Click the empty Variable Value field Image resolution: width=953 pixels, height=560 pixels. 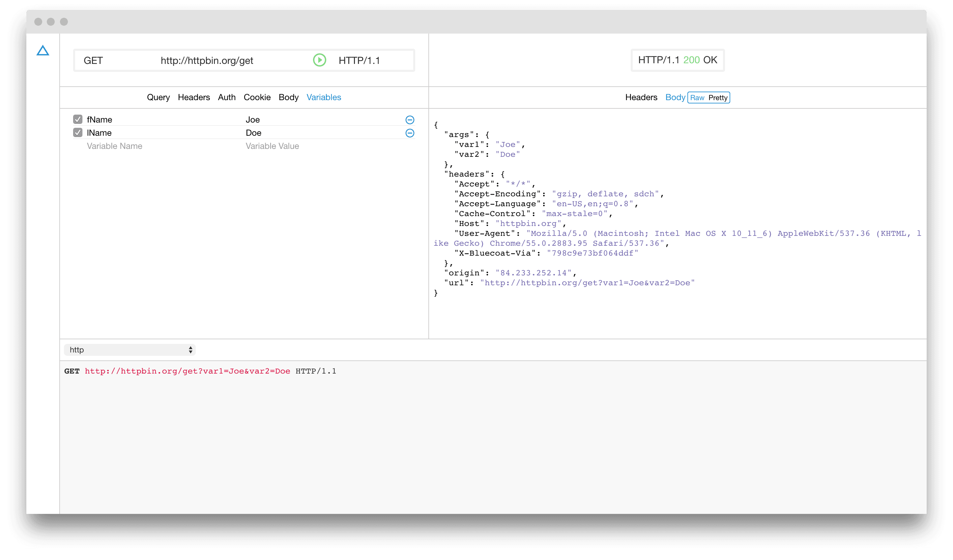272,146
